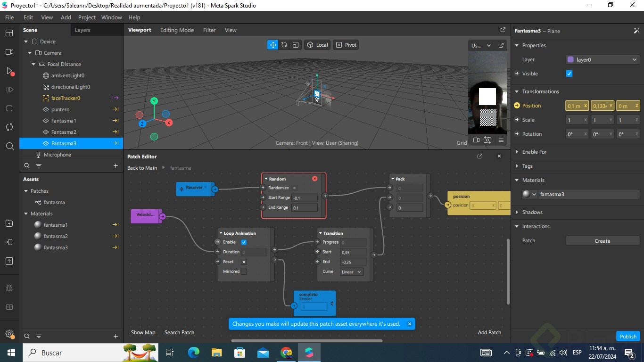Screen dimensions: 644x362
Task: Disable the Loop Animation Enable checkbox
Action: point(244,242)
